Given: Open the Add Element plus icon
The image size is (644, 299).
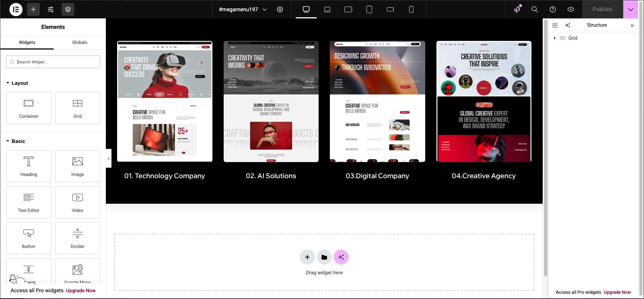Looking at the screenshot, I should [x=33, y=9].
